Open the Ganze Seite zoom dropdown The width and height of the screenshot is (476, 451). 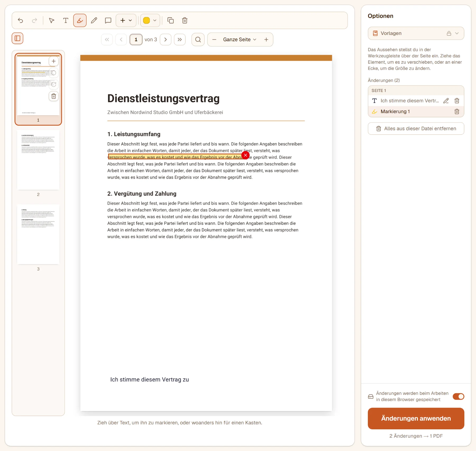[240, 39]
